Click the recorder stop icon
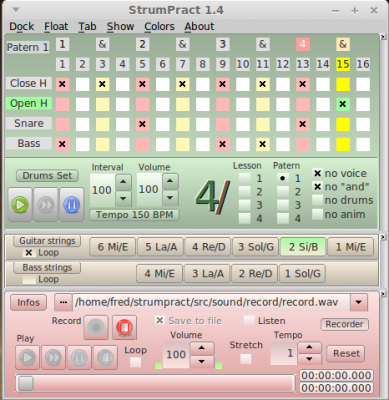Screen dimensions: 389x400 coord(105,358)
